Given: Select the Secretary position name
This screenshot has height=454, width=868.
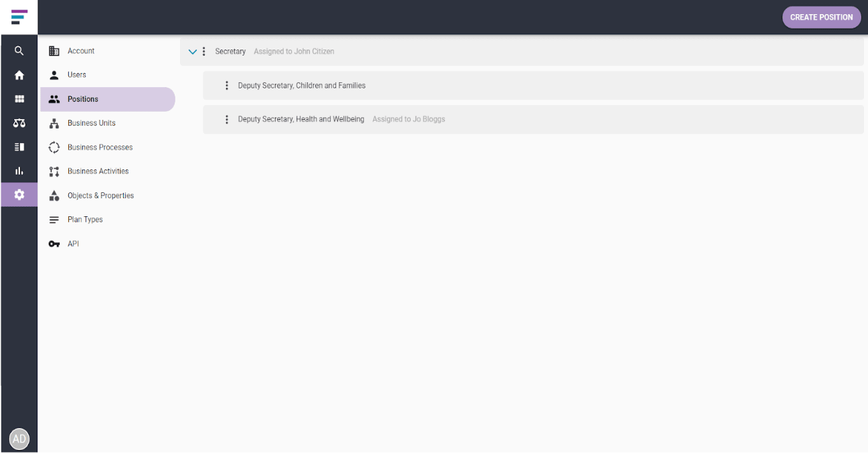Looking at the screenshot, I should 230,52.
